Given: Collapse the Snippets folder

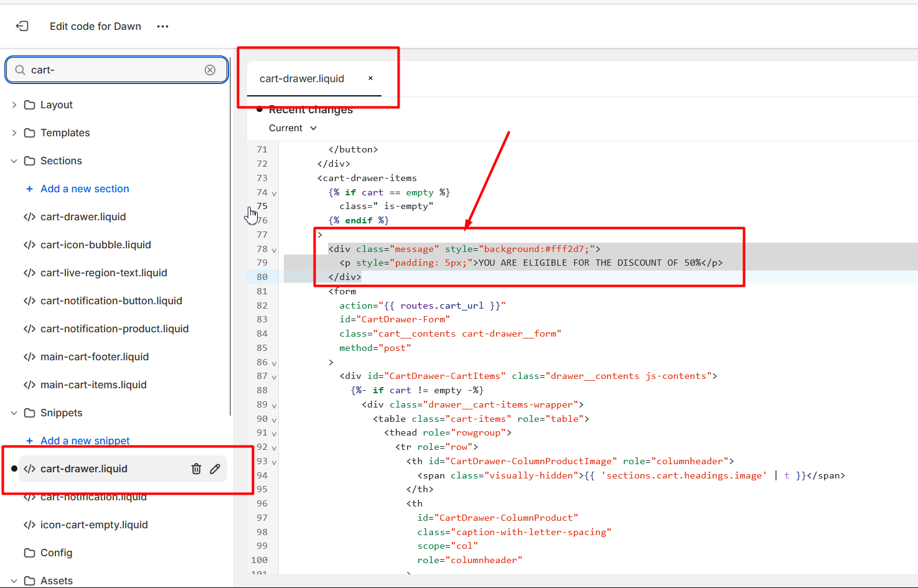Looking at the screenshot, I should coord(14,413).
